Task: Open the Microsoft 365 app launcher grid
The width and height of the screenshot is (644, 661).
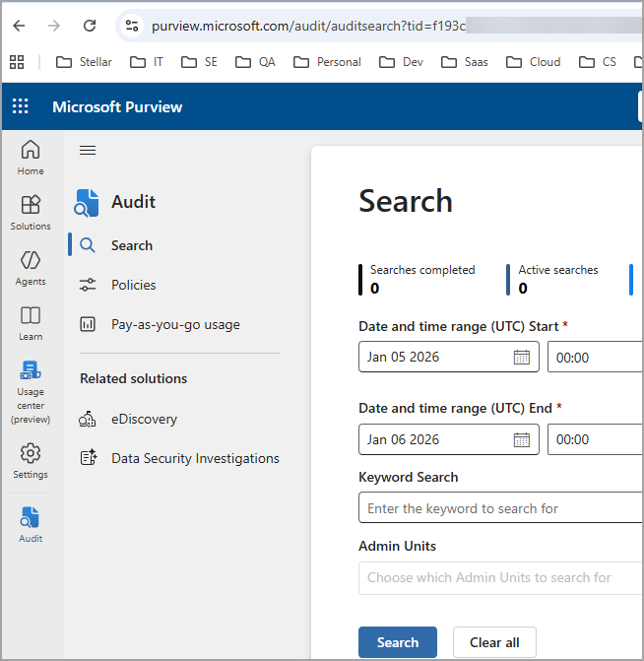Action: (21, 106)
